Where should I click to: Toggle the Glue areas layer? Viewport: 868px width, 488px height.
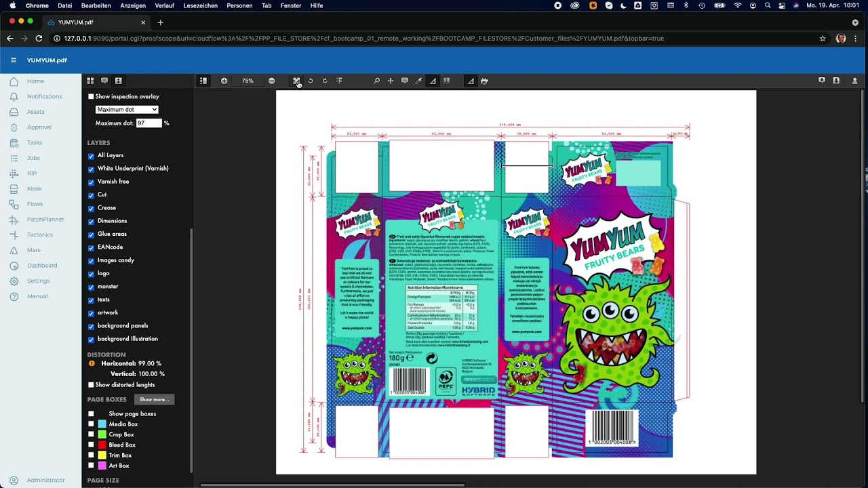[x=91, y=235]
